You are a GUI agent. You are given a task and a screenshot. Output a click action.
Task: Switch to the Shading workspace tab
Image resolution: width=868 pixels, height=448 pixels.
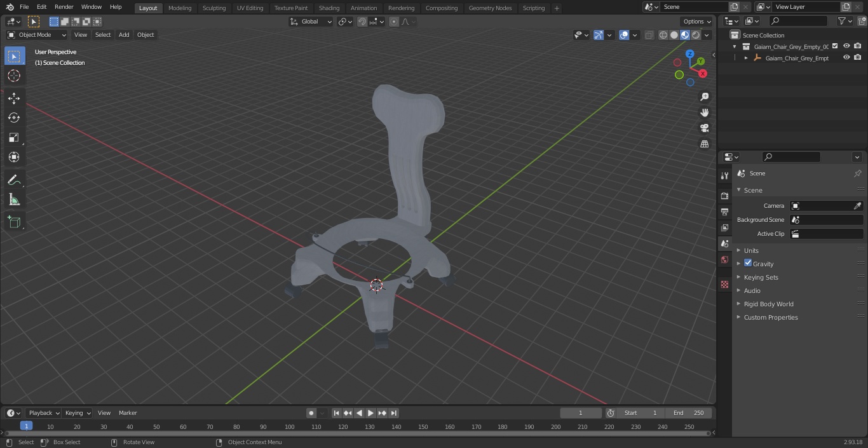pyautogui.click(x=329, y=8)
